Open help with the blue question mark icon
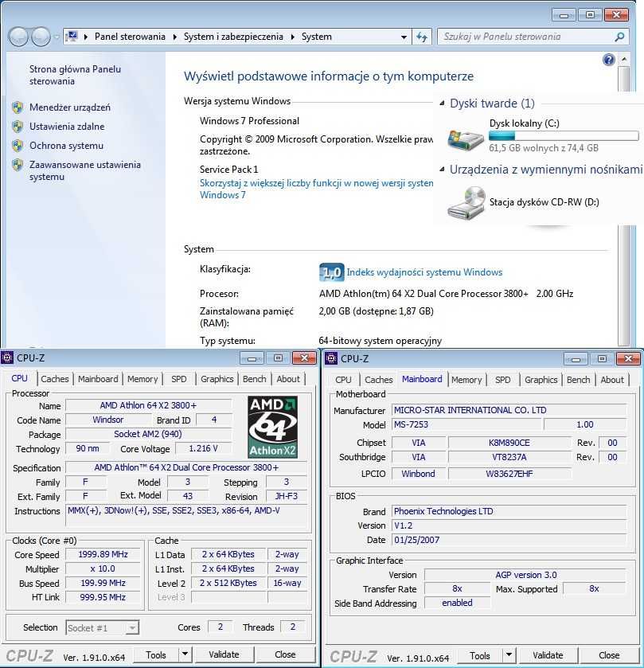This screenshot has width=644, height=668. [609, 60]
